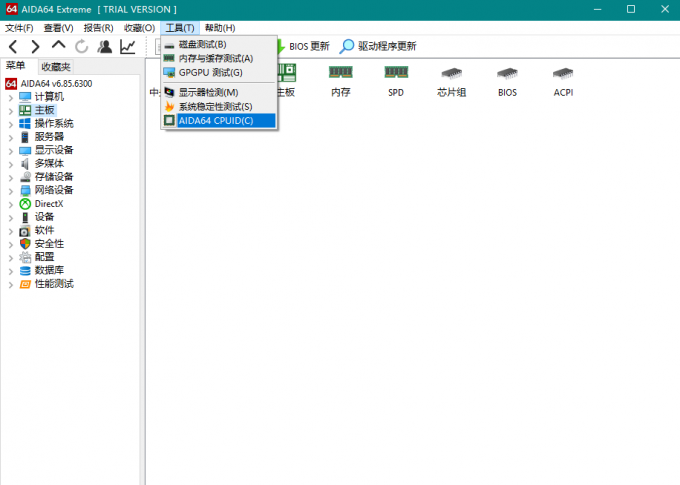Open AIDA64 CPUID(C) menu entry
The image size is (680, 485).
click(x=219, y=121)
